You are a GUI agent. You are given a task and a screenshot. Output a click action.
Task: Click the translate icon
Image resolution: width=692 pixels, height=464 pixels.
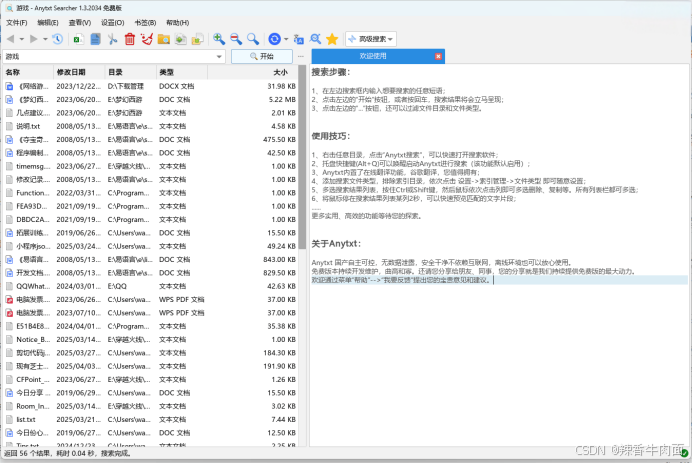click(x=299, y=39)
